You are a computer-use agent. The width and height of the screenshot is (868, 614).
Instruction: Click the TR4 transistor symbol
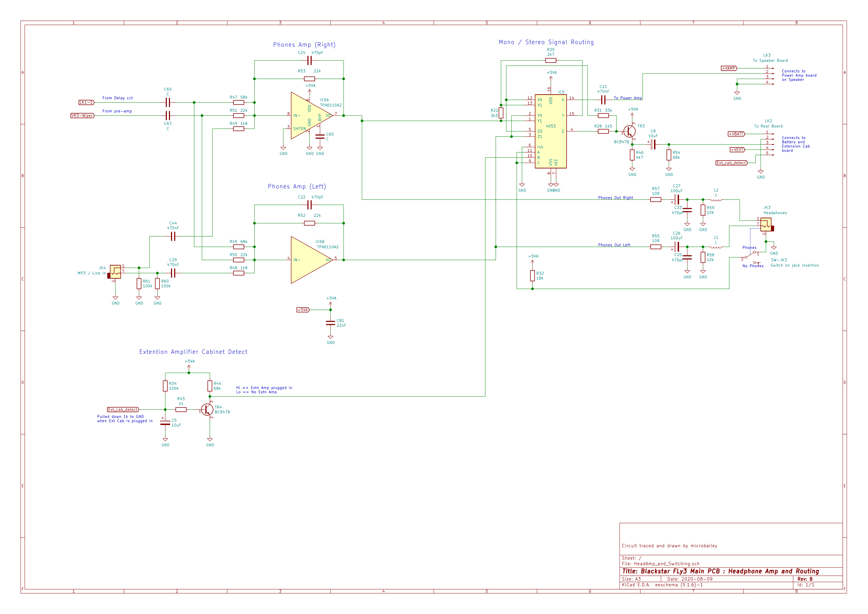pyautogui.click(x=207, y=409)
